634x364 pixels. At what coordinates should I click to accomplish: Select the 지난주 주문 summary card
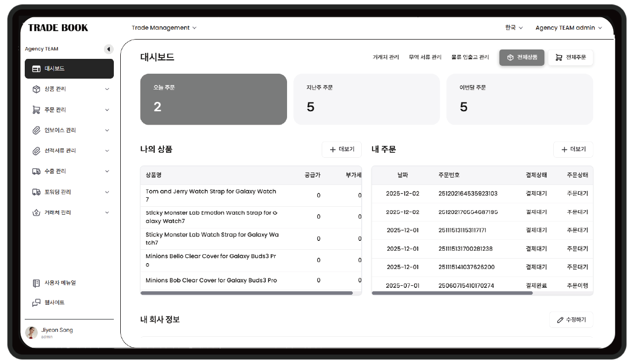click(367, 99)
